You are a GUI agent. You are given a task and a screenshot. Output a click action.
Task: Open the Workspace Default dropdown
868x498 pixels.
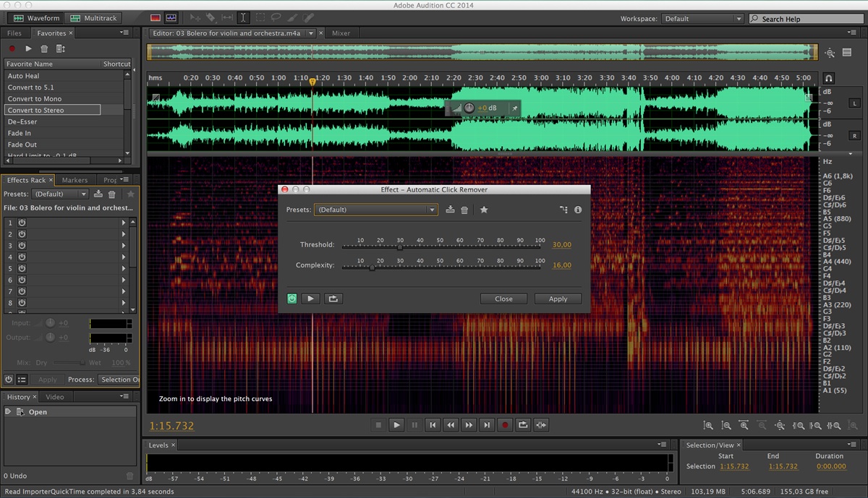[702, 19]
